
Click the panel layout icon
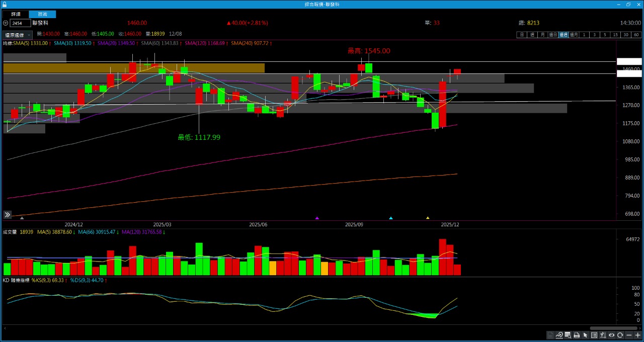tap(594, 335)
